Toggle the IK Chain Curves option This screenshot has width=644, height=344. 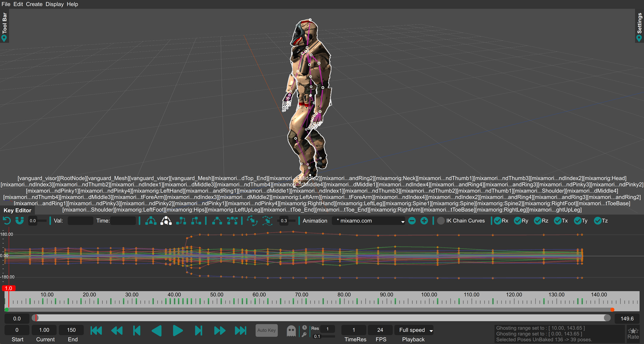click(441, 221)
